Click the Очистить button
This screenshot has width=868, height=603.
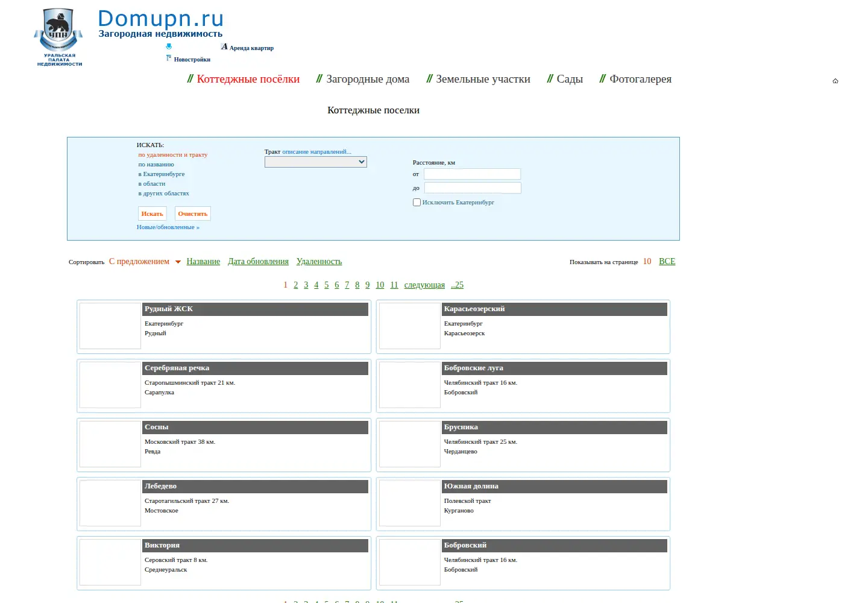[x=193, y=213]
